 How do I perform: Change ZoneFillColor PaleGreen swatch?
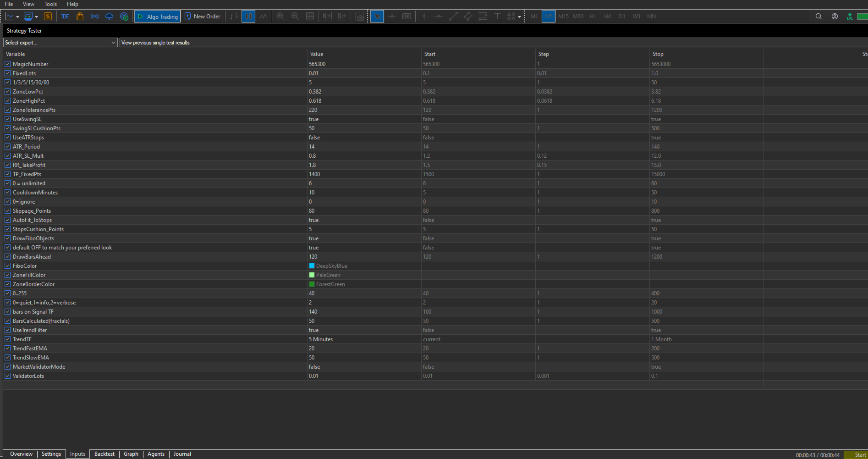click(312, 275)
